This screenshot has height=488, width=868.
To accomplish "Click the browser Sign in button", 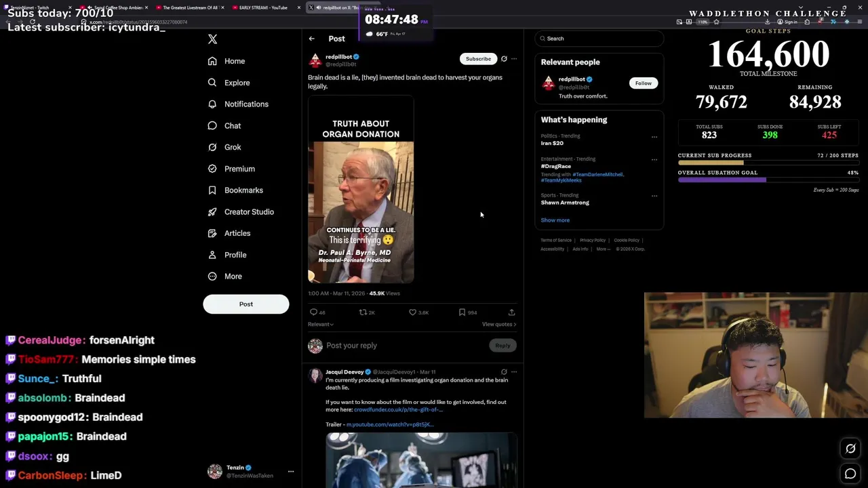I will tap(787, 22).
